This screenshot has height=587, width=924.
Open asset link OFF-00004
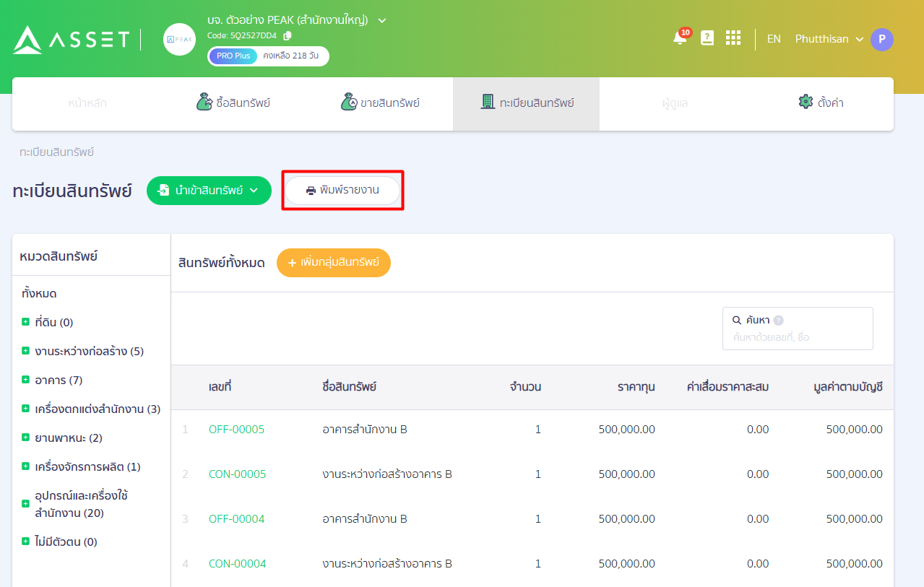coord(236,519)
